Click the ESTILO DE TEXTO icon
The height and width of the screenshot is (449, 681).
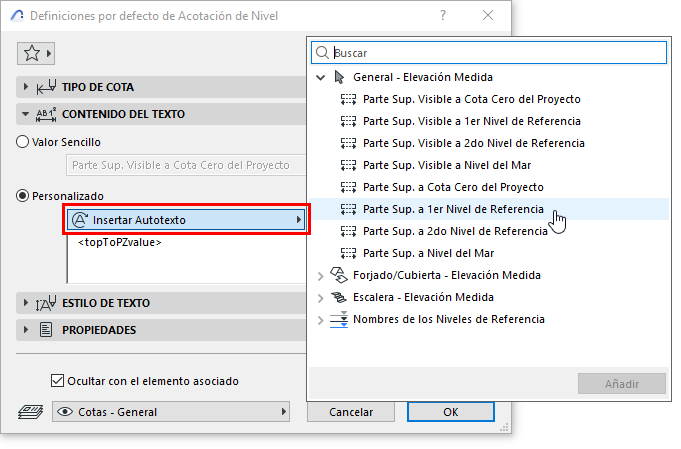(x=46, y=303)
